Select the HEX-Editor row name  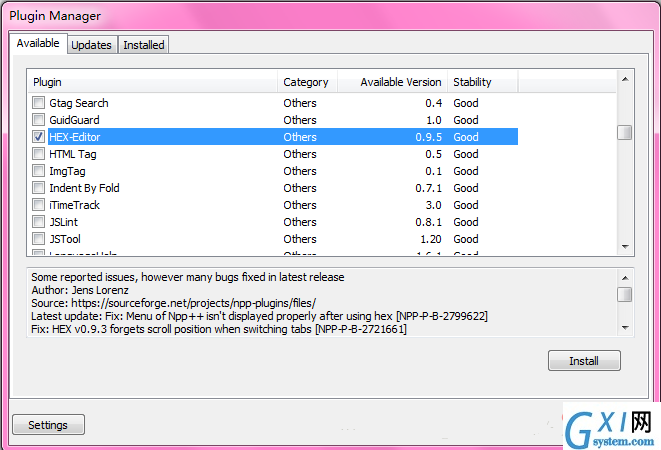click(75, 137)
